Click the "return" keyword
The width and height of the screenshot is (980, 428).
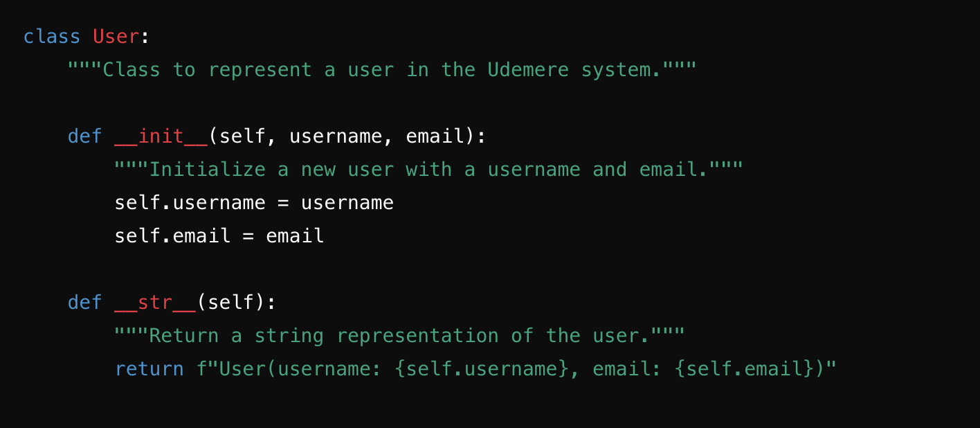click(x=149, y=369)
